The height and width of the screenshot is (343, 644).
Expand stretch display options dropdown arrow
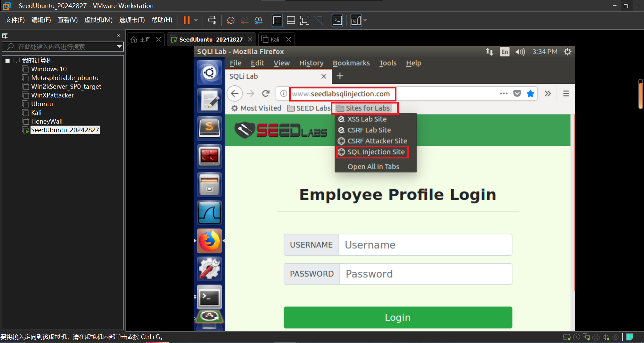(x=365, y=20)
